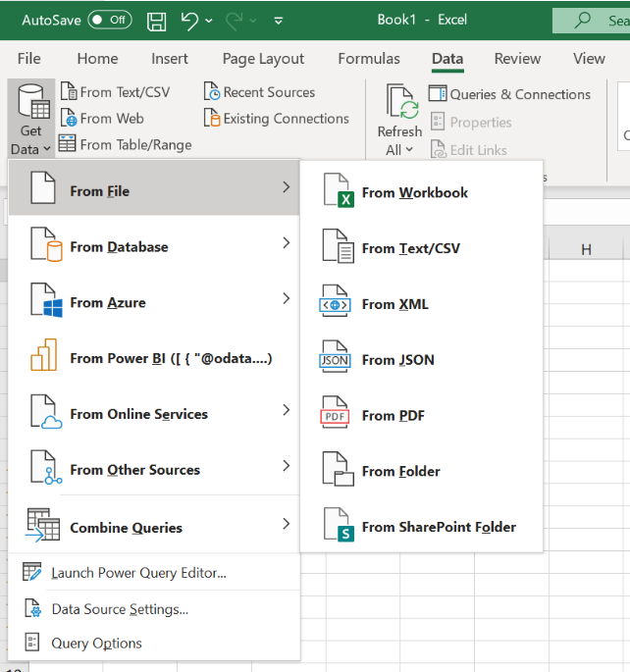
Task: Choose From SharePoint Folder in submenu
Action: point(421,527)
